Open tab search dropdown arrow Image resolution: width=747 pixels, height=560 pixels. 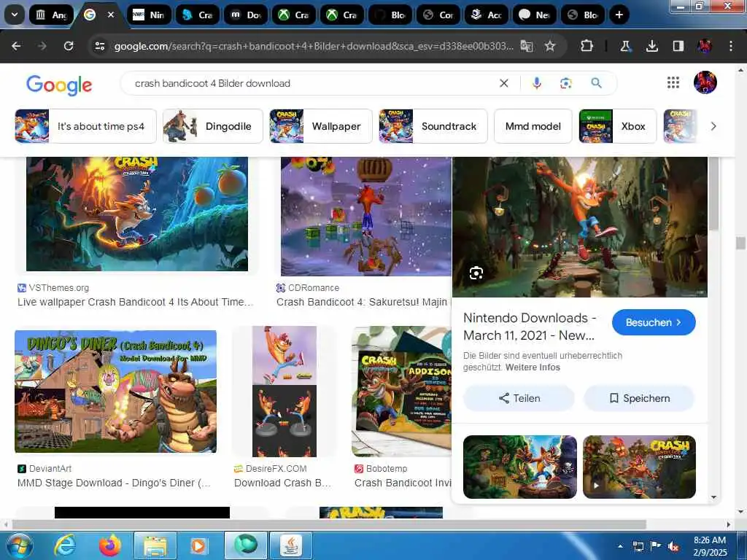point(15,15)
